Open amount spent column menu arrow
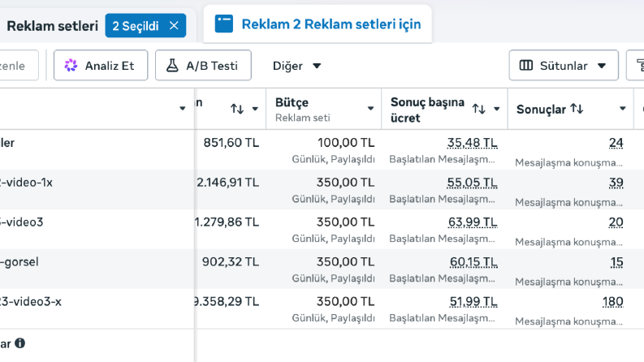This screenshot has height=362, width=644. [x=255, y=109]
